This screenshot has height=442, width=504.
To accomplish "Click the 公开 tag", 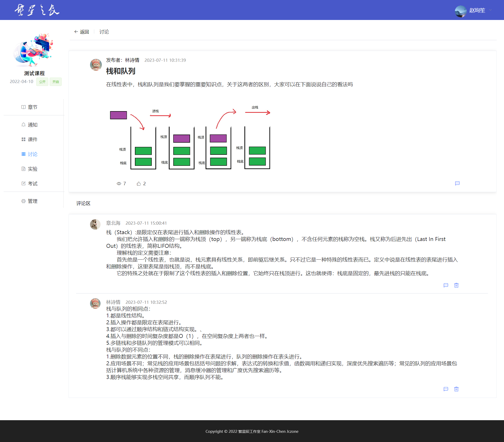I will coord(42,82).
